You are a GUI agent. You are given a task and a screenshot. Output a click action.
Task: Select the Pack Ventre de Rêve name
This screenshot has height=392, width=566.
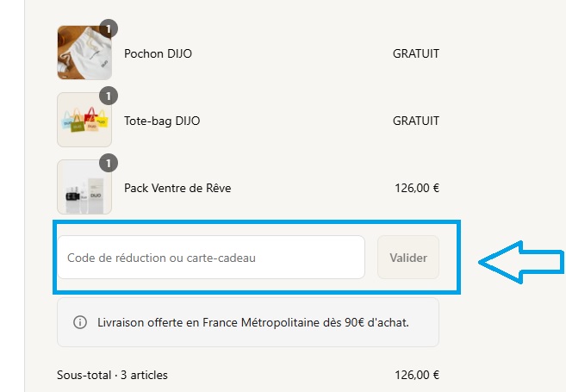coord(177,188)
